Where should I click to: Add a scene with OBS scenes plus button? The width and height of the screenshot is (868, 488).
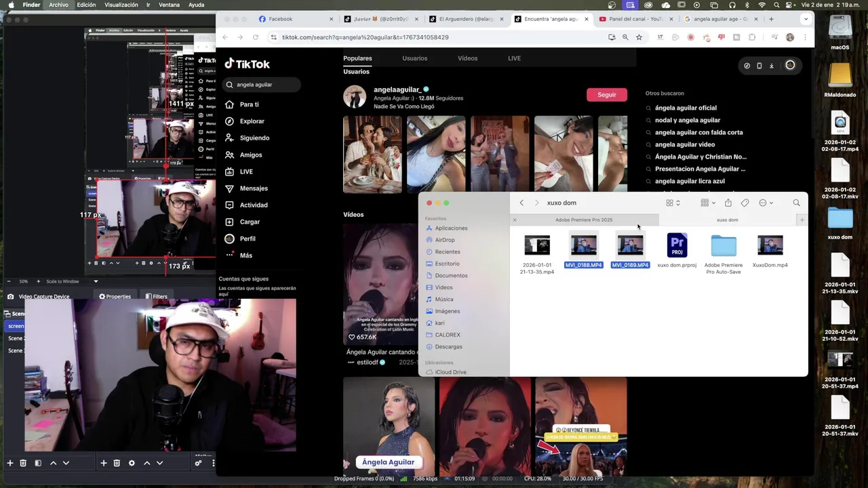pos(10,463)
